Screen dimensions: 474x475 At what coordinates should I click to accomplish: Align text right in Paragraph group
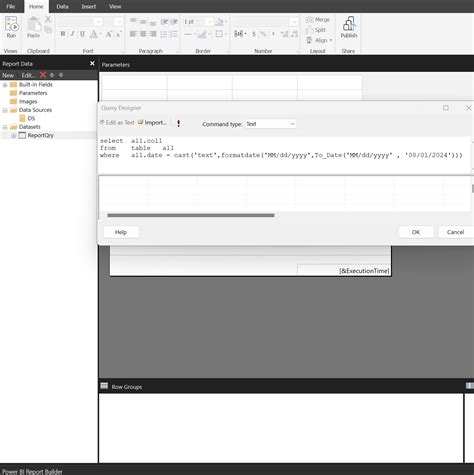click(153, 34)
